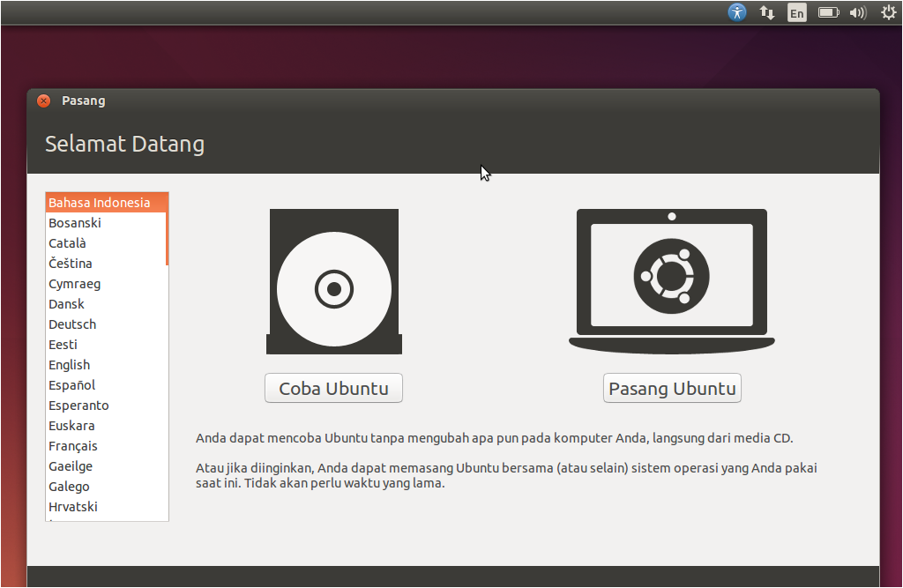Select Esperanto language

click(106, 406)
